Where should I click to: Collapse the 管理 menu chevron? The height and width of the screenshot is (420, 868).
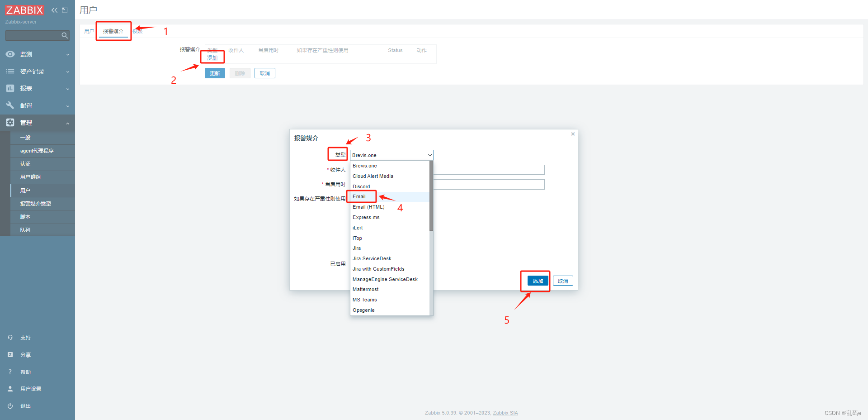tap(68, 123)
